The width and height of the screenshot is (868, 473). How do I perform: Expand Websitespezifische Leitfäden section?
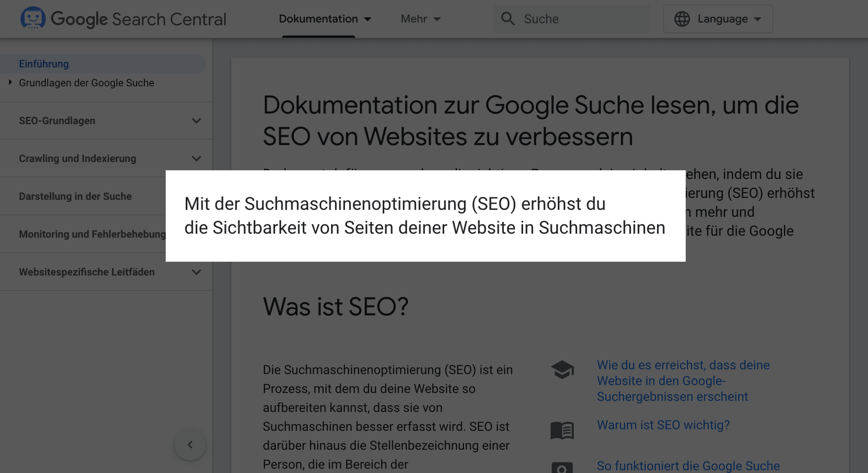coord(196,272)
